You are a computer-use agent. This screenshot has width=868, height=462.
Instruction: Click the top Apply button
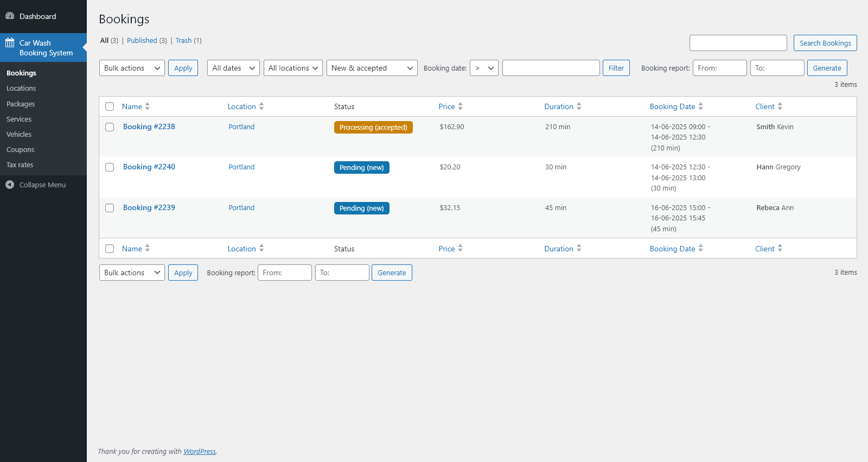[183, 68]
